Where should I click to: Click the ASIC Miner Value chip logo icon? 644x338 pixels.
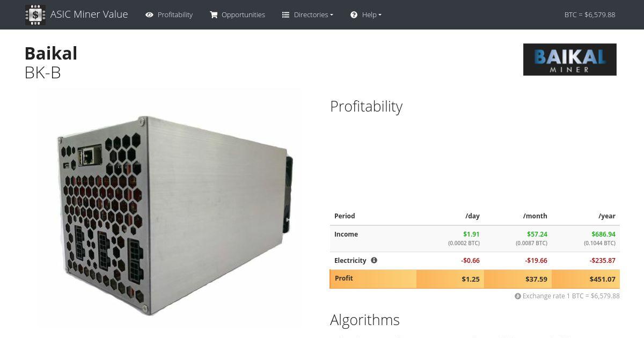(x=35, y=14)
